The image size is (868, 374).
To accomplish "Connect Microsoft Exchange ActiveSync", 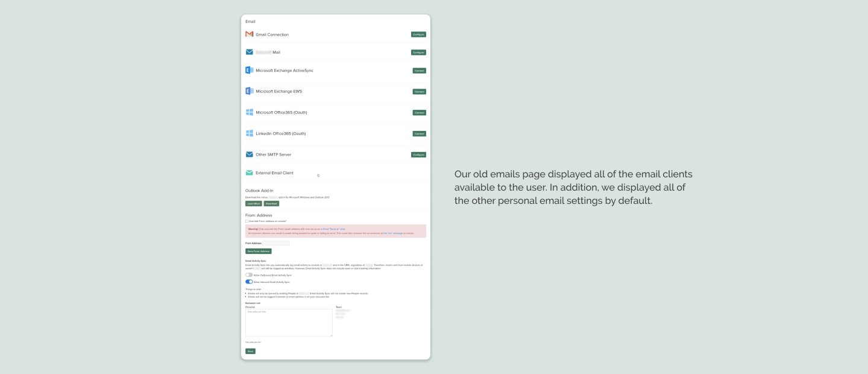I will click(419, 71).
